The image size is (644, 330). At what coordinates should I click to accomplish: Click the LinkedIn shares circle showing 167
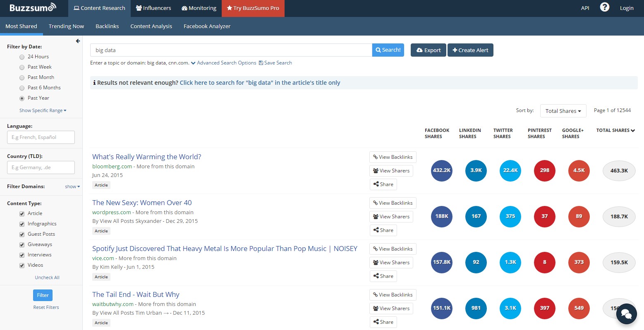[476, 216]
